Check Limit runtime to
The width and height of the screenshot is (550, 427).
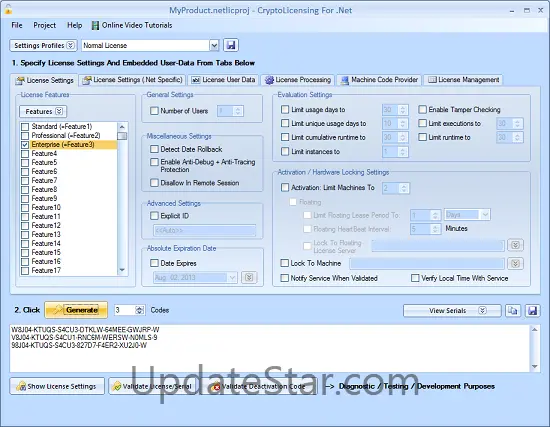tap(422, 137)
